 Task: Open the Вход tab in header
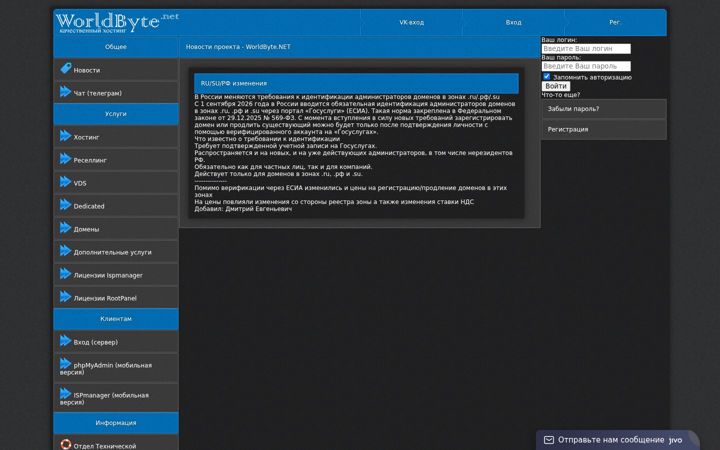(x=513, y=22)
